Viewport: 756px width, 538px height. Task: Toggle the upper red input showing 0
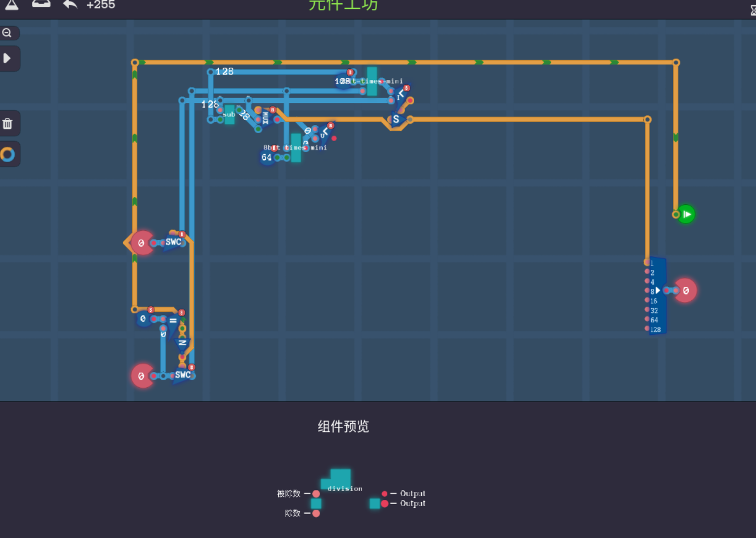point(141,243)
